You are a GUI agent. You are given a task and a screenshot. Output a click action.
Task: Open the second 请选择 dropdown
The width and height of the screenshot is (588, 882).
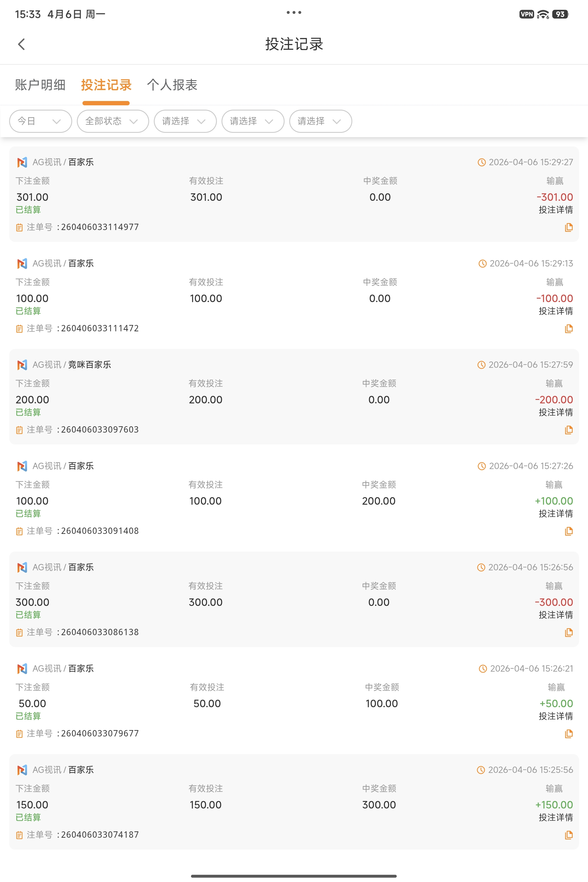click(x=253, y=121)
